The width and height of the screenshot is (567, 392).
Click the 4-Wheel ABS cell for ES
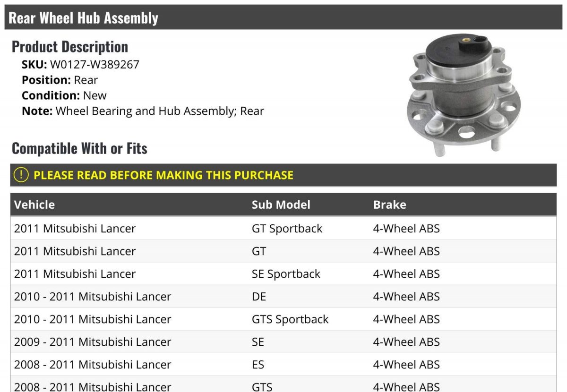406,365
